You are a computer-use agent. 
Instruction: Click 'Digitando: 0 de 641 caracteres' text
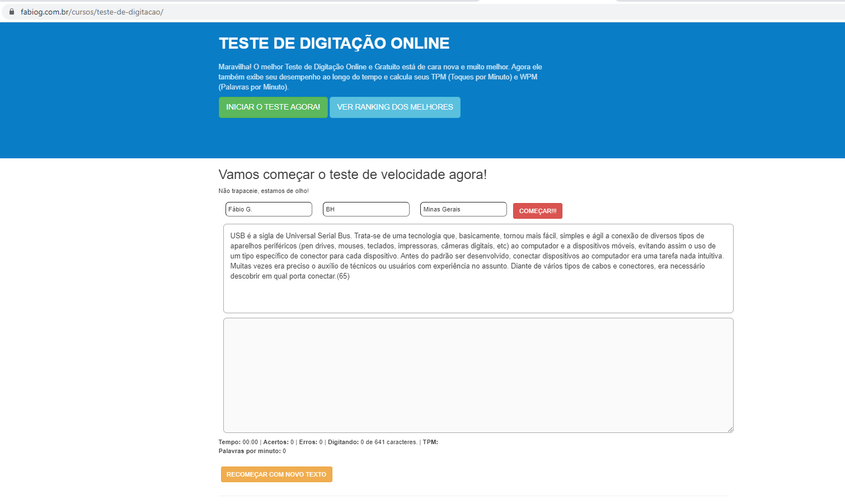[373, 442]
